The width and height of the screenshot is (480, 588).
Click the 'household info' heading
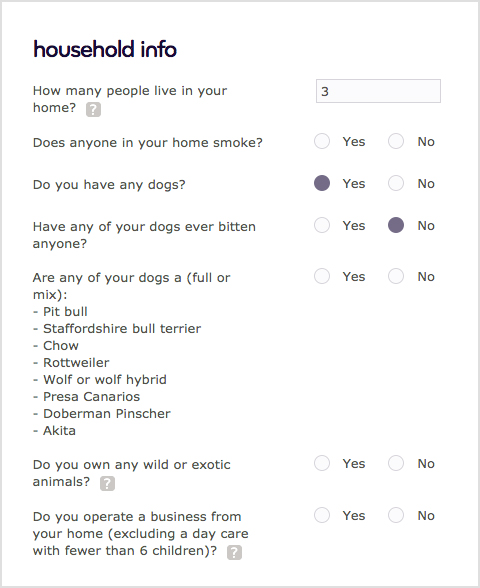(105, 49)
